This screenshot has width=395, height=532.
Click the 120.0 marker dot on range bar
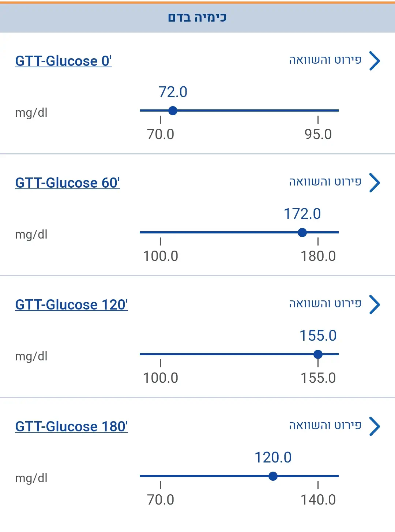click(x=273, y=476)
